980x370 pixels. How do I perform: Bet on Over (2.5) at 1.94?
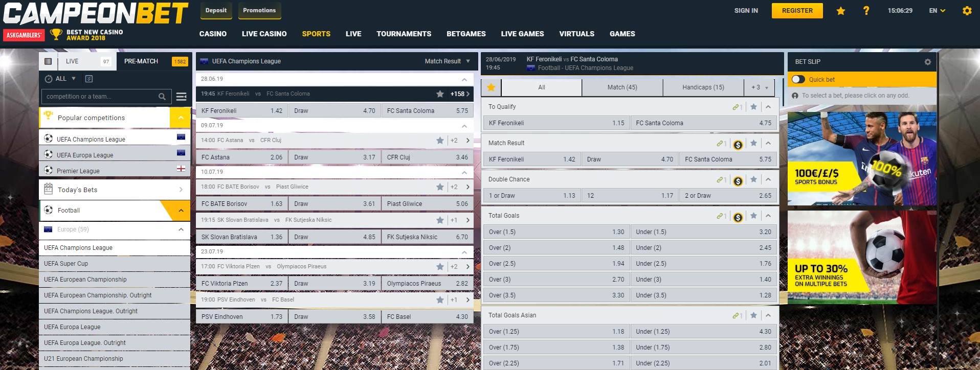pyautogui.click(x=556, y=264)
